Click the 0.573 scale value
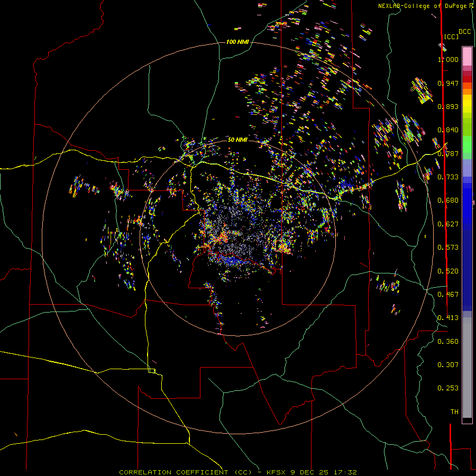The image size is (476, 476). [448, 248]
